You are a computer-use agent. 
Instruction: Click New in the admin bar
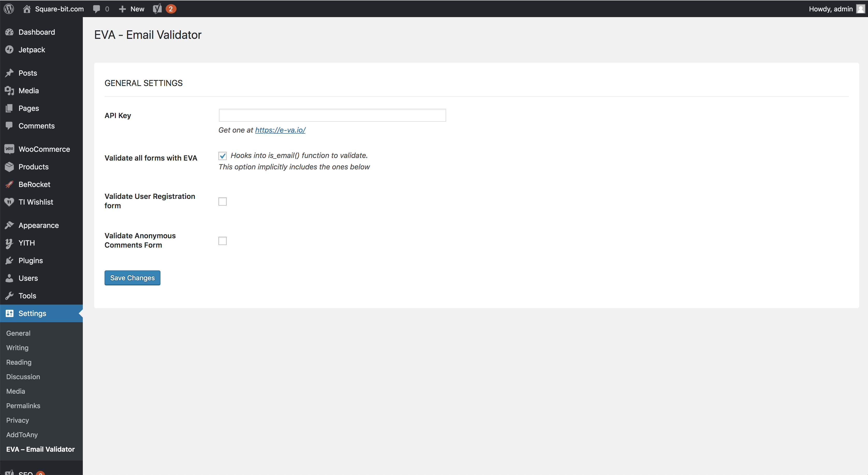click(137, 9)
